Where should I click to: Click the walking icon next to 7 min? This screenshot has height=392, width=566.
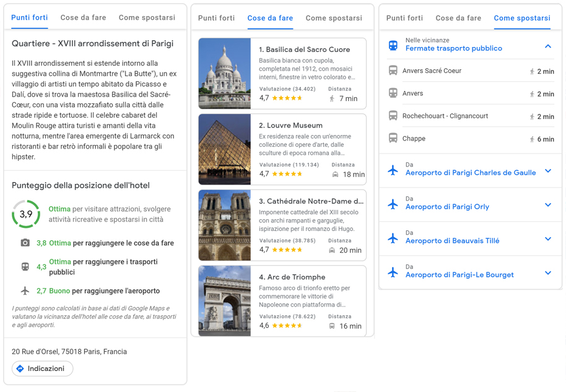(332, 98)
